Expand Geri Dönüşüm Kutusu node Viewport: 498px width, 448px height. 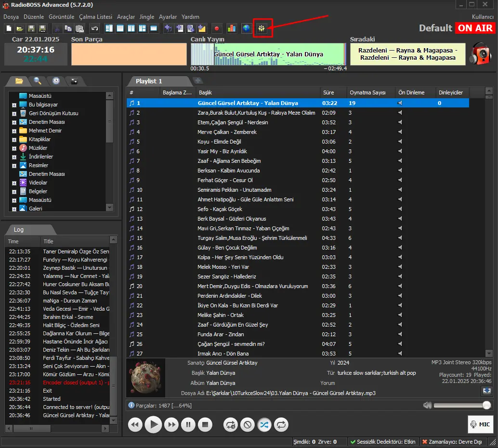[x=14, y=113]
